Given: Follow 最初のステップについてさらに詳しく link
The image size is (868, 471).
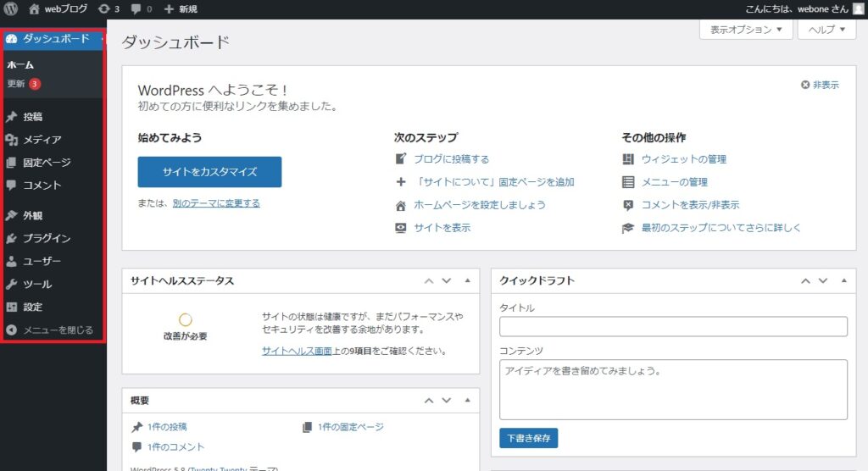Looking at the screenshot, I should pyautogui.click(x=721, y=228).
